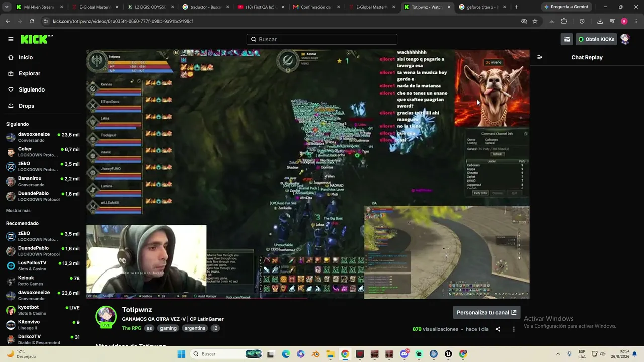The image size is (644, 362).
Task: Open Chrome downloads icon
Action: [600, 21]
